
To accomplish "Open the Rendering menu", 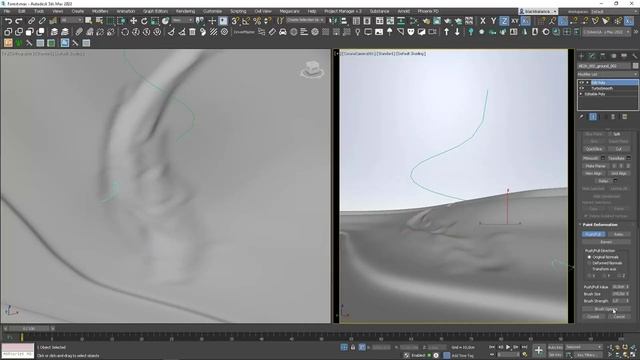I will point(185,11).
